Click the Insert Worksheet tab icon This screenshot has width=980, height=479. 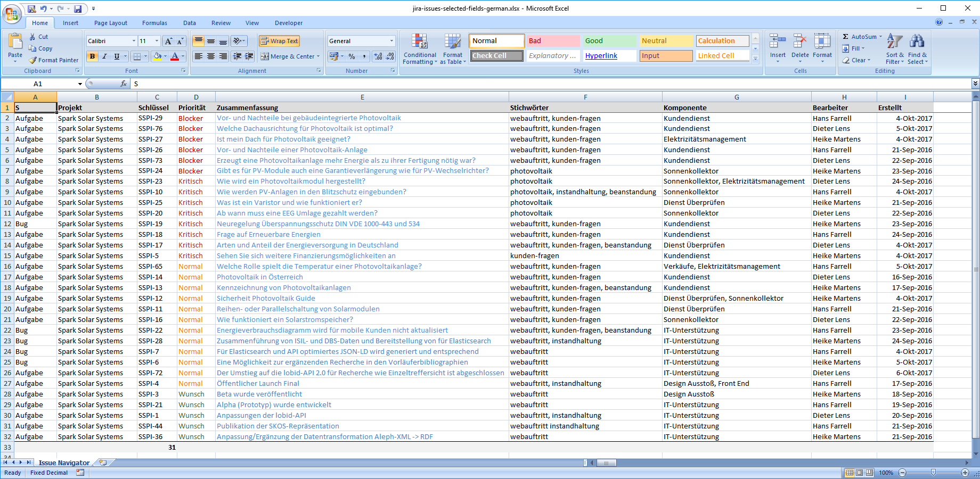(103, 463)
